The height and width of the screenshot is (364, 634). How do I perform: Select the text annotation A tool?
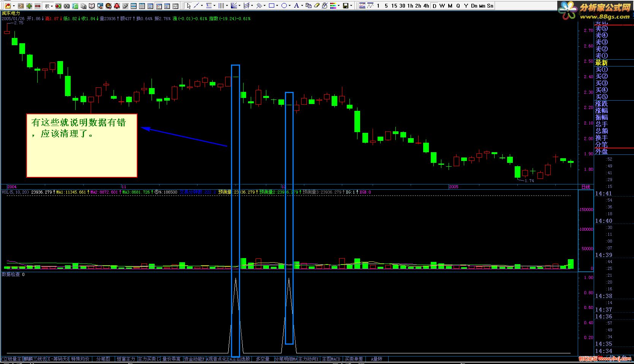tap(296, 6)
